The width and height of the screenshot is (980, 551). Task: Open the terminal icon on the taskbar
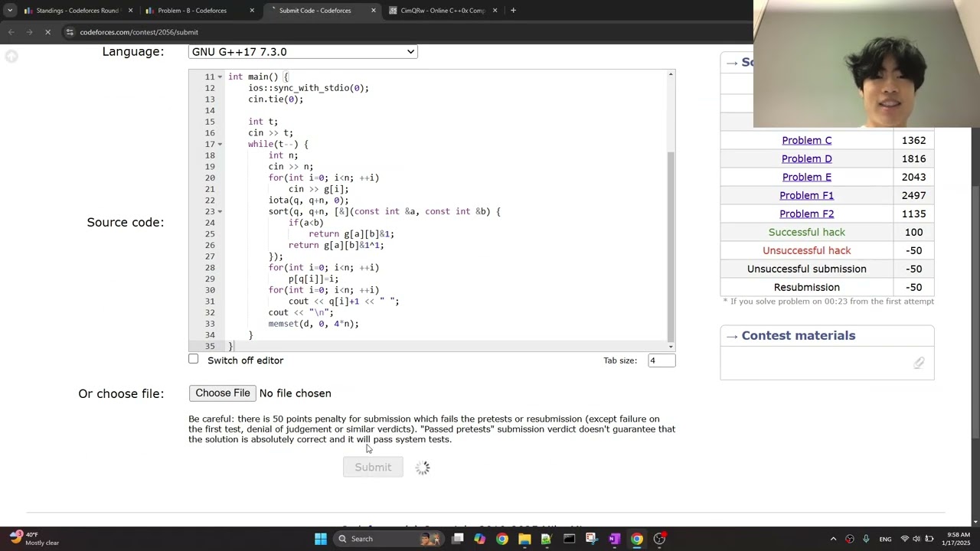click(569, 539)
